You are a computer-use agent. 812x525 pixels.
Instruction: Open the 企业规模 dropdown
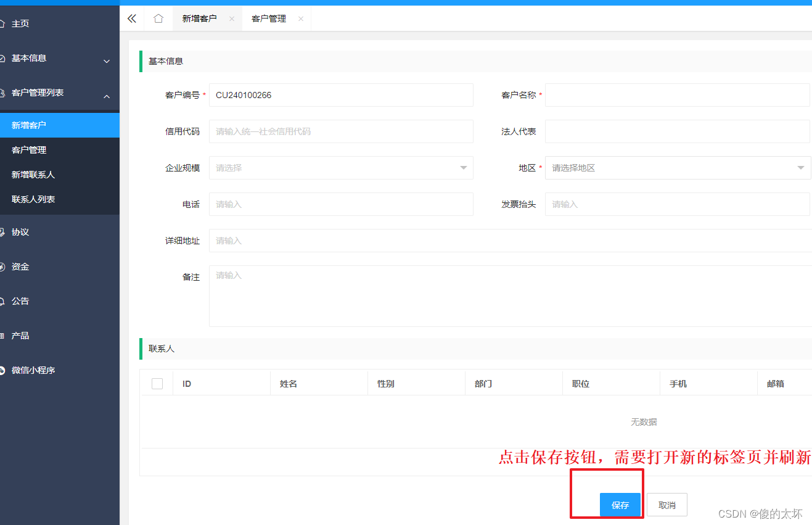tap(341, 168)
